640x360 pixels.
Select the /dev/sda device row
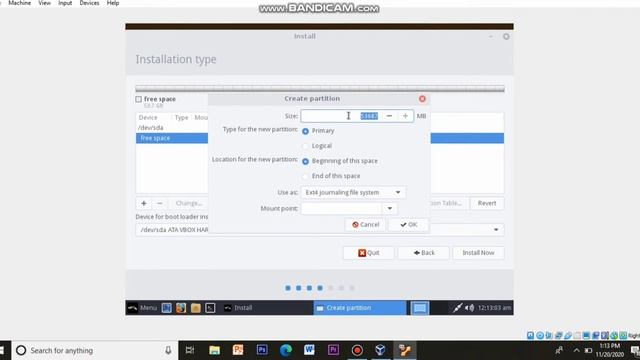[172, 128]
